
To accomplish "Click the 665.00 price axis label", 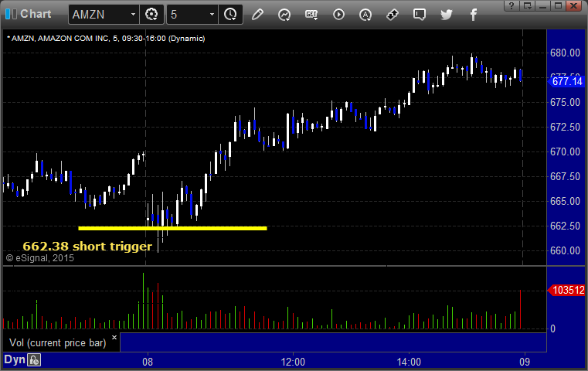I will [x=565, y=202].
